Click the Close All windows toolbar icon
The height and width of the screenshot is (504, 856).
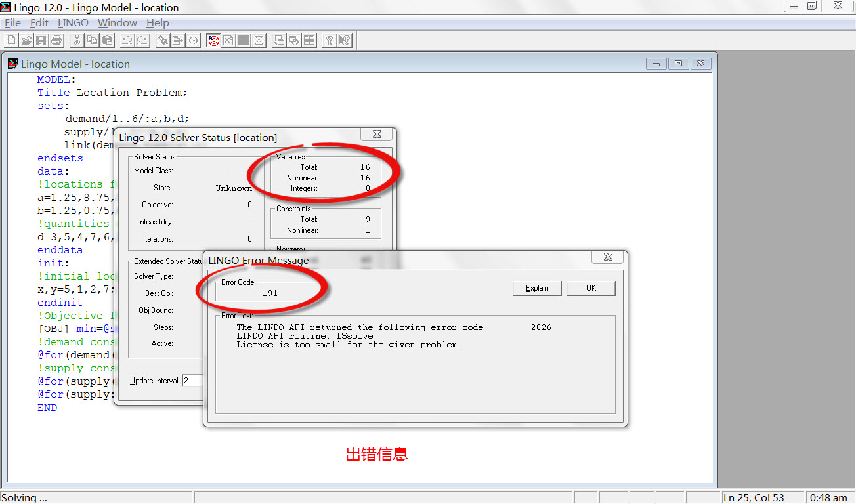[294, 41]
